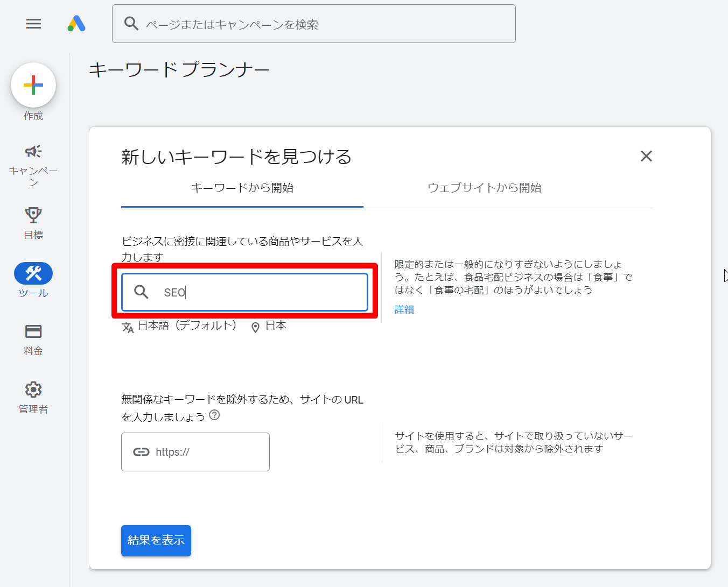Screen dimensions: 728x587
Task: Click the 結果を表示 button
Action: [x=156, y=540]
